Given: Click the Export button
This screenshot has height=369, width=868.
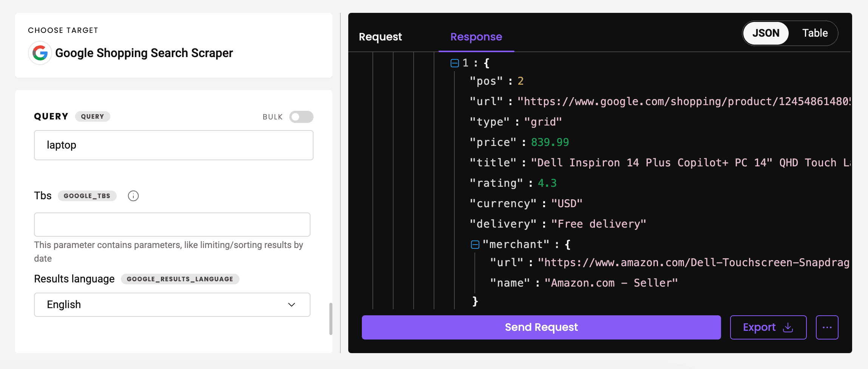Looking at the screenshot, I should (768, 327).
